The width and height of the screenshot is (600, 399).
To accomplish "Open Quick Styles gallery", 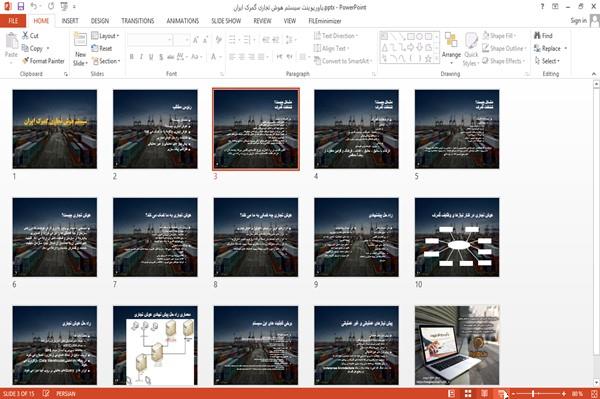I will point(471,49).
